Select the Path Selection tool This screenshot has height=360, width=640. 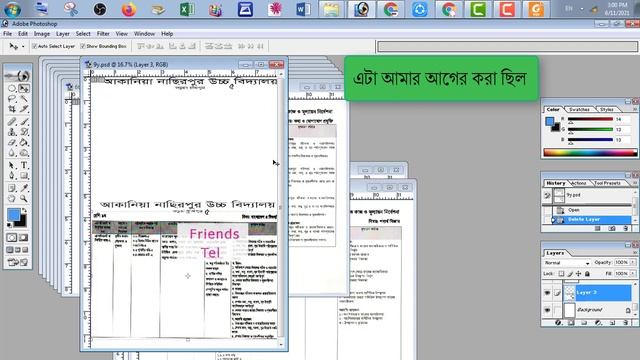[12, 165]
